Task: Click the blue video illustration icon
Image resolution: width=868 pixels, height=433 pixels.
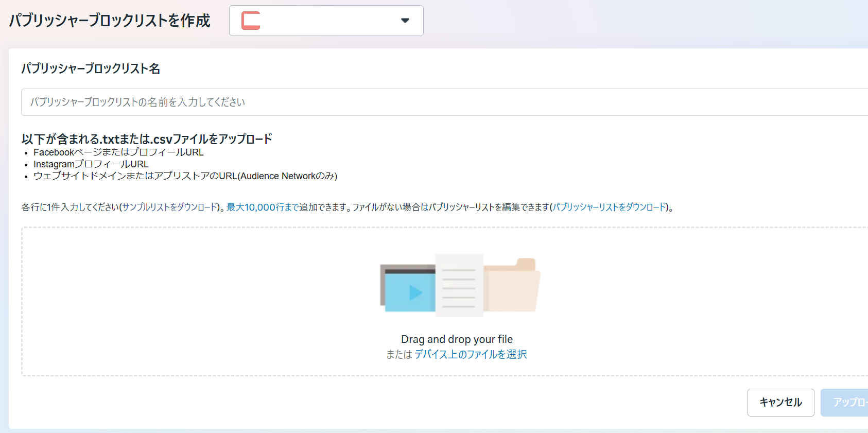Action: pos(408,291)
